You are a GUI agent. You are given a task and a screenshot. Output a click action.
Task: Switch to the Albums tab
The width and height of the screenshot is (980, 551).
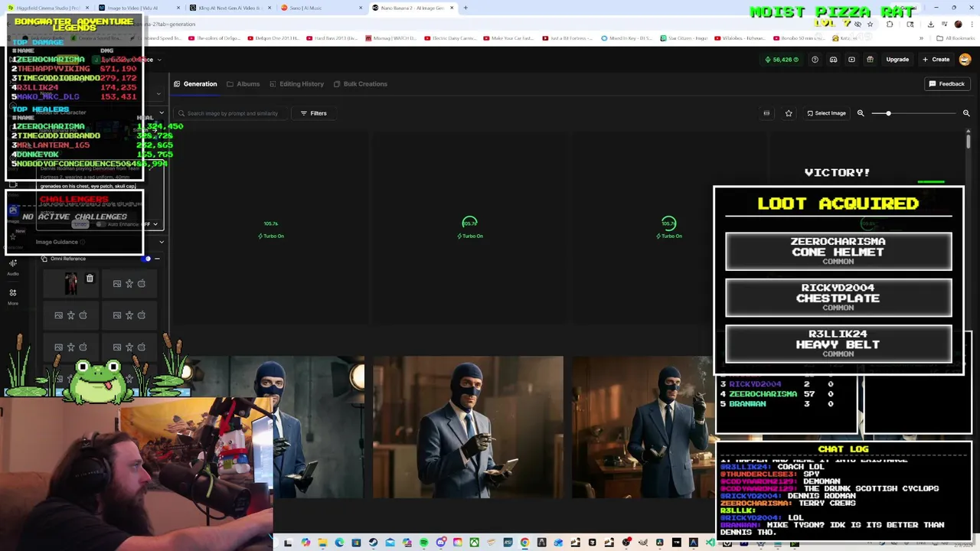tap(243, 84)
